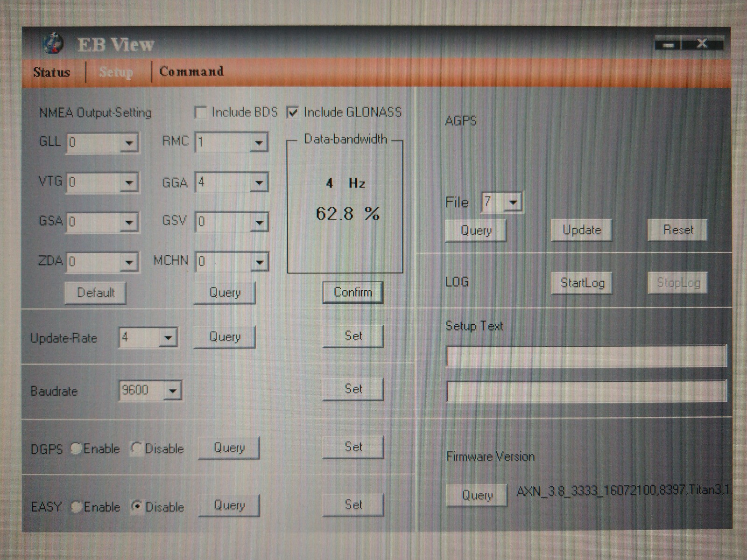Open the Command tab
This screenshot has height=560, width=747.
(x=191, y=71)
